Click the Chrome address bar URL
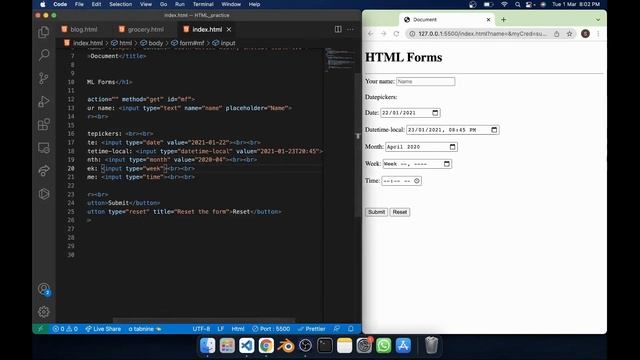The height and width of the screenshot is (360, 640). [x=482, y=34]
